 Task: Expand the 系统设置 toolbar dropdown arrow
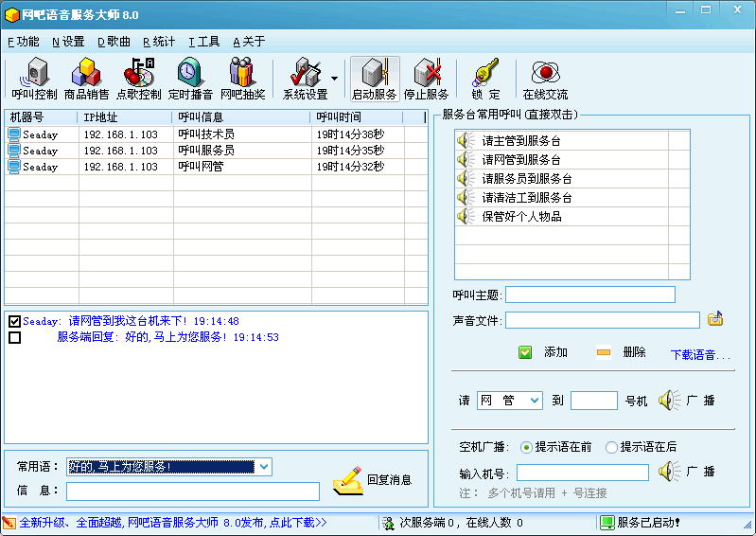click(334, 79)
